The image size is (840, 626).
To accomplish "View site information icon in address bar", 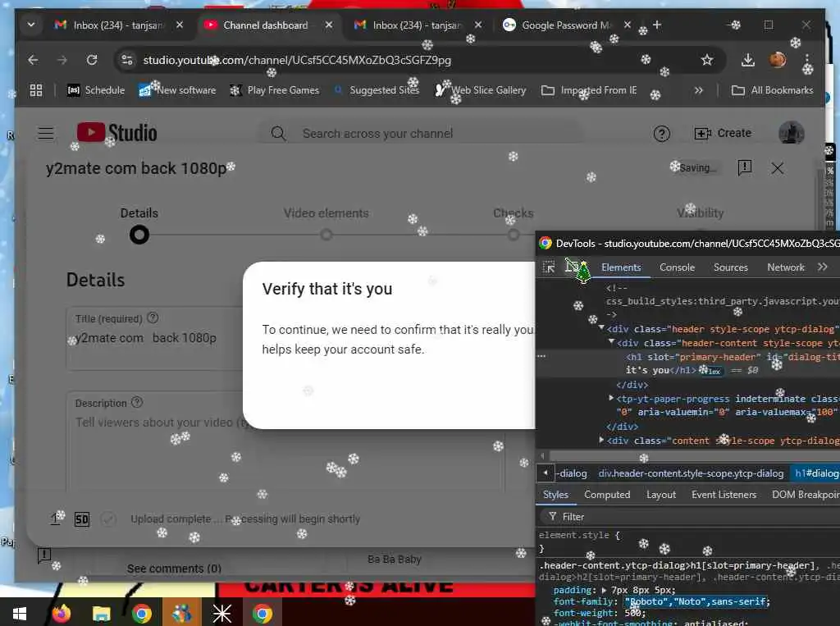I will pos(127,60).
